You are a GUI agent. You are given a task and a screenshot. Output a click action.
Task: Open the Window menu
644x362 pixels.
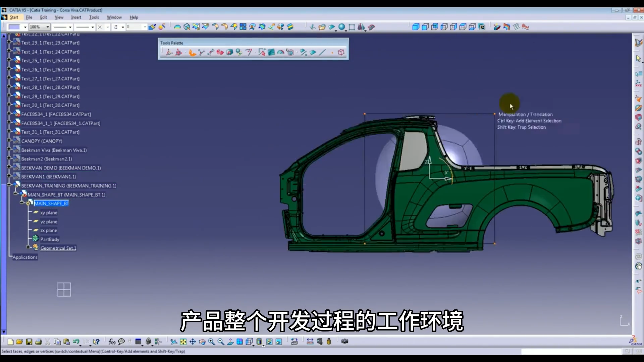(x=114, y=17)
